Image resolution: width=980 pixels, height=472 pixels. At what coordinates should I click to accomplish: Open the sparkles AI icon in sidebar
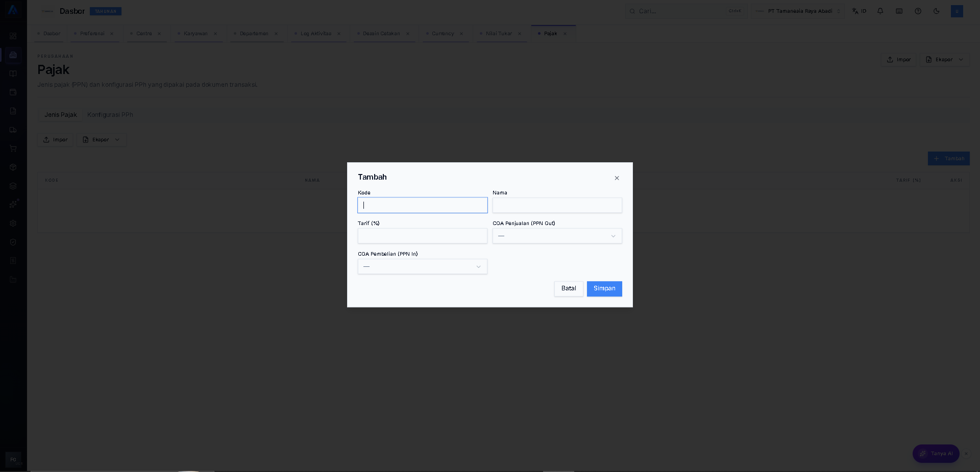coord(13,204)
